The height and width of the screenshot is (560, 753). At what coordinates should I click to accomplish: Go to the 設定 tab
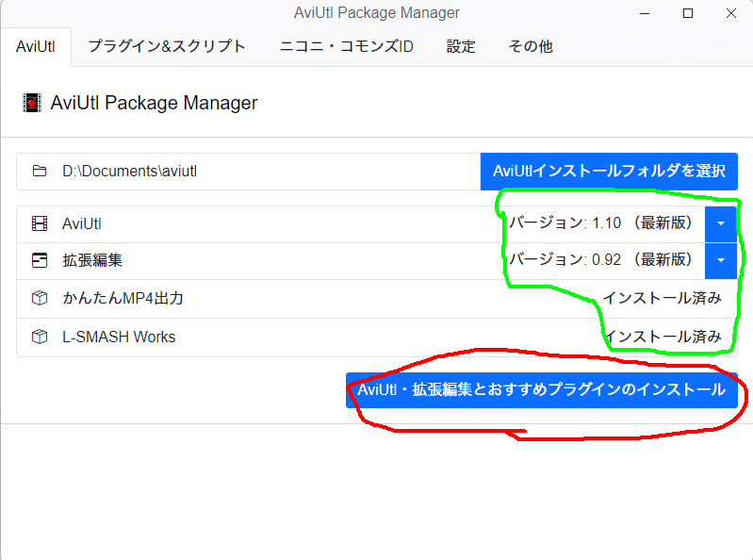point(461,46)
